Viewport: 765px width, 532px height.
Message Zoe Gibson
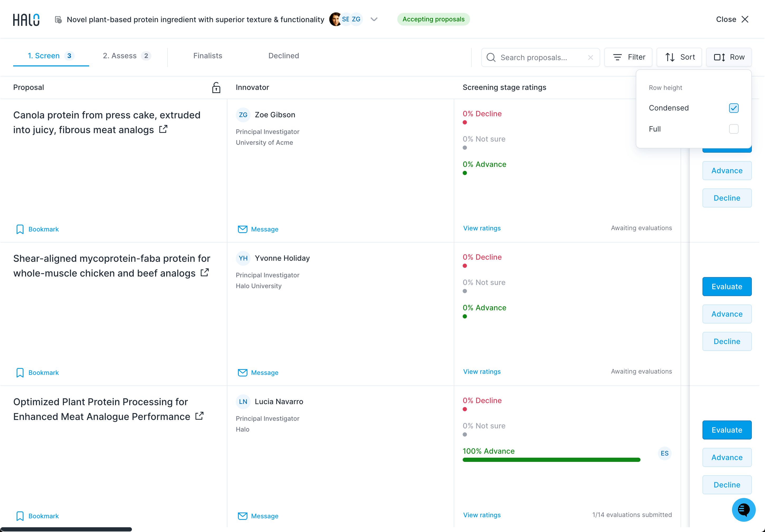pyautogui.click(x=258, y=229)
